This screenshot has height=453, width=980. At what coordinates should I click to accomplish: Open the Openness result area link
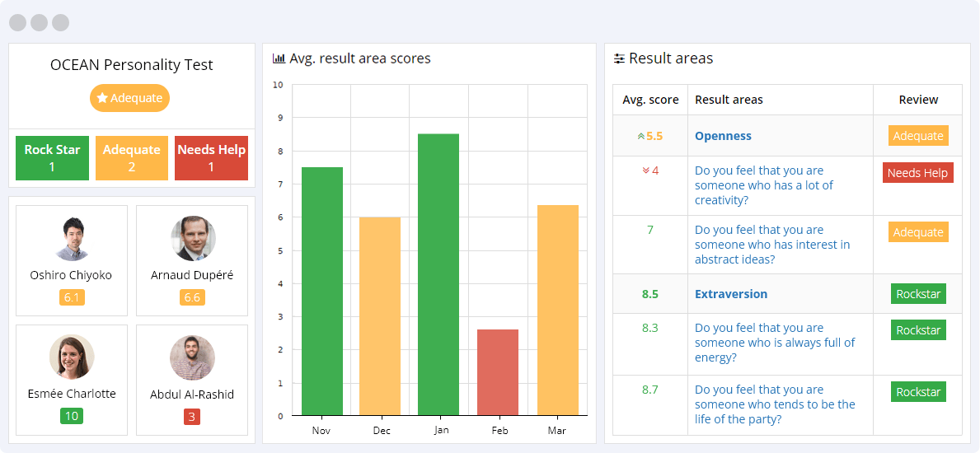pyautogui.click(x=723, y=136)
